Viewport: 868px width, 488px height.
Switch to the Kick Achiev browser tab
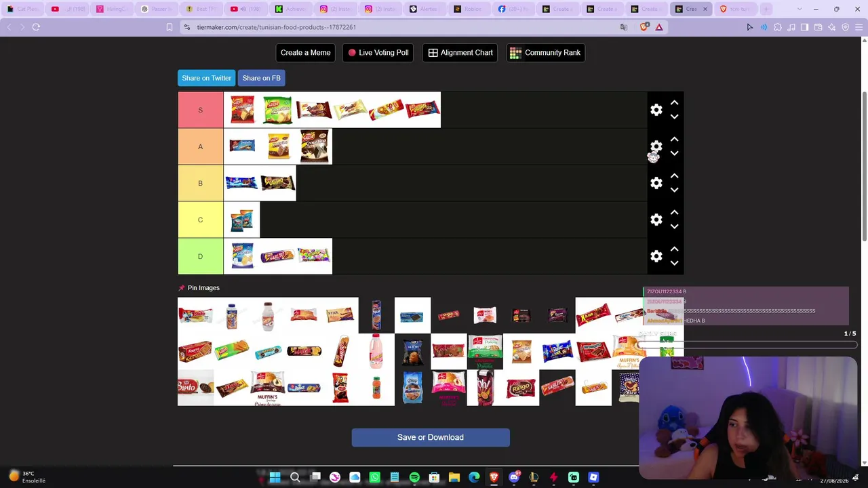(x=291, y=9)
